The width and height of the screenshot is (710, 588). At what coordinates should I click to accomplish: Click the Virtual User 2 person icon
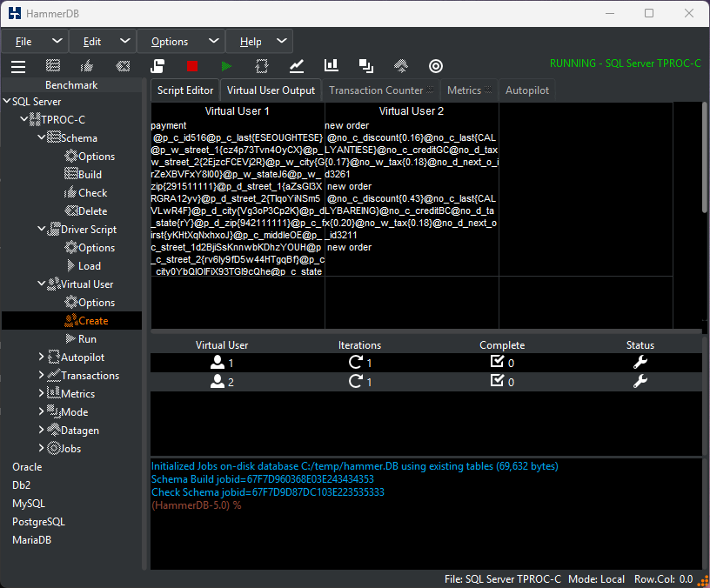tap(218, 382)
